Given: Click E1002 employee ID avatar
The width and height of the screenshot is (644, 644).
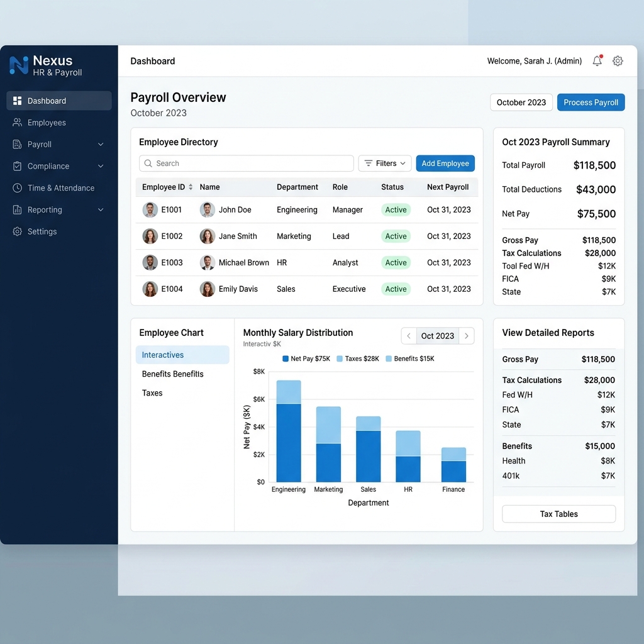Looking at the screenshot, I should point(150,236).
